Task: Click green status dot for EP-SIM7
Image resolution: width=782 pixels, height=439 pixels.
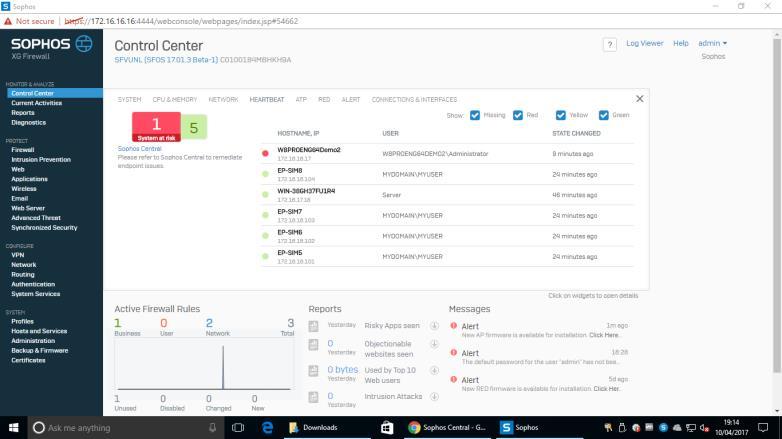Action: coord(265,215)
